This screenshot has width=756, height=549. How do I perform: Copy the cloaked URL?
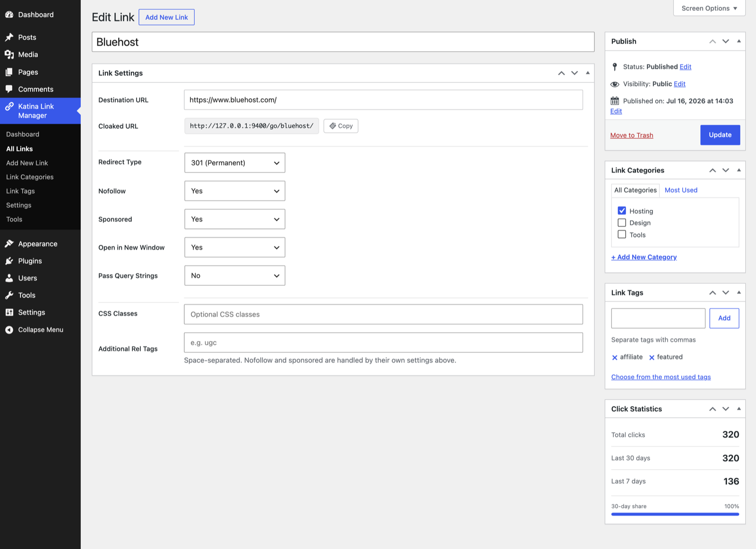click(341, 126)
